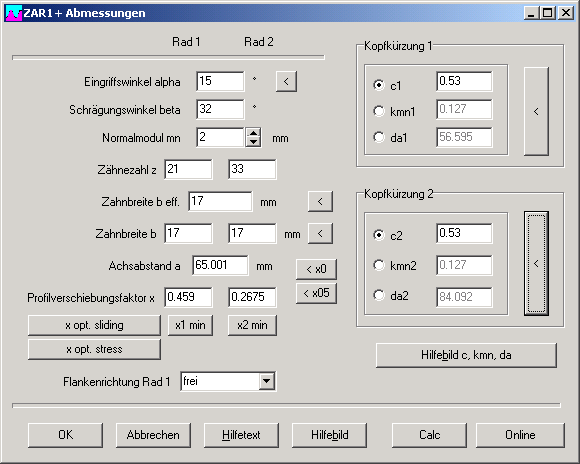This screenshot has height=464, width=580.
Task: Click the ZAR1+ app icon in title bar
Action: [14, 13]
